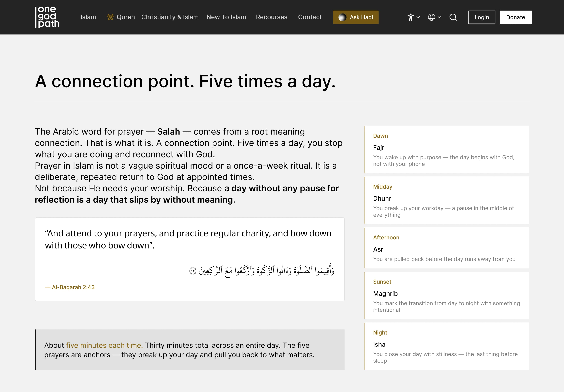
Task: Click the Night label
Action: (x=380, y=332)
